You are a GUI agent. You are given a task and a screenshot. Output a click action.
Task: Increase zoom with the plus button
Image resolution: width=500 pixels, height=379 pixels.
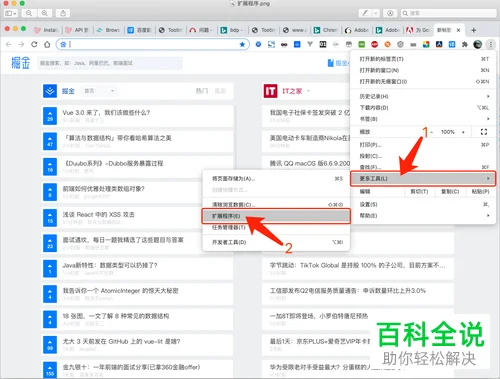pos(463,132)
